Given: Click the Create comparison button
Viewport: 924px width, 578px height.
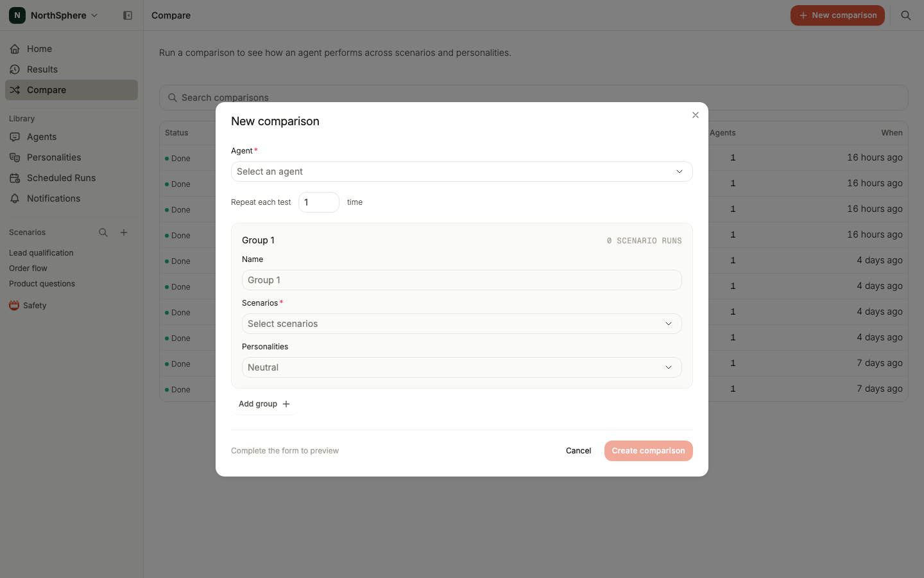Looking at the screenshot, I should point(649,451).
